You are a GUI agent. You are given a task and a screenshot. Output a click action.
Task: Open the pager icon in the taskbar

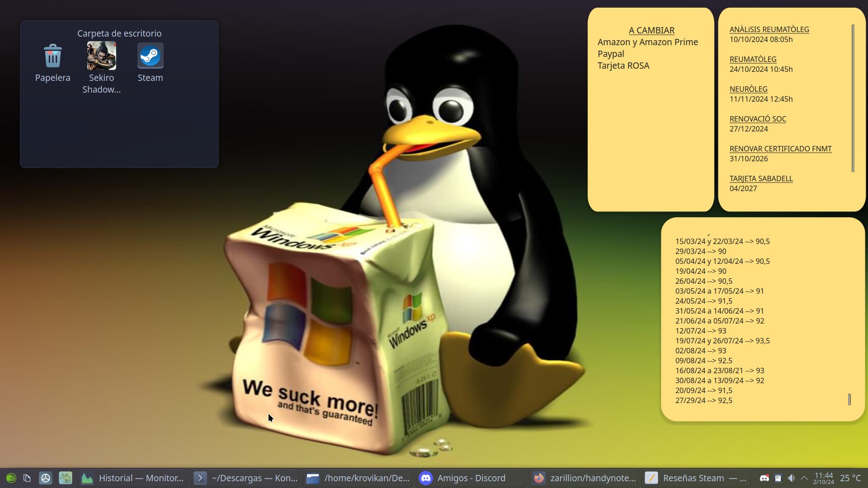pos(27,478)
